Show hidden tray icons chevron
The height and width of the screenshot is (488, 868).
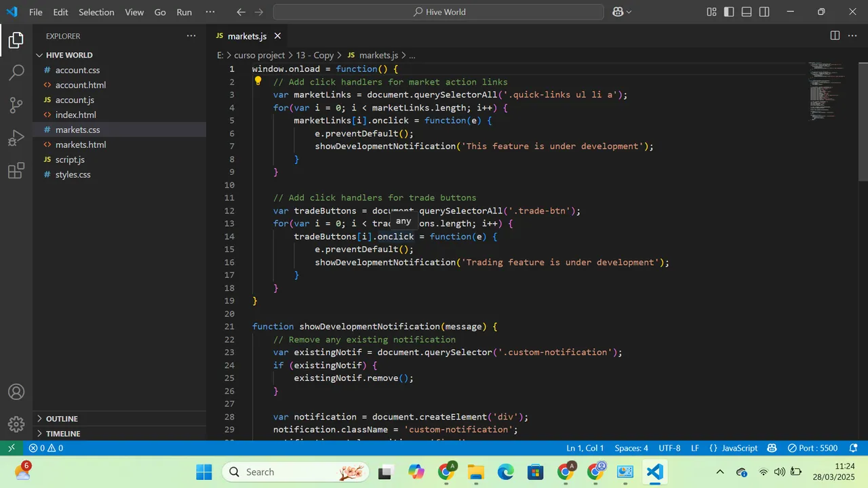(x=720, y=472)
